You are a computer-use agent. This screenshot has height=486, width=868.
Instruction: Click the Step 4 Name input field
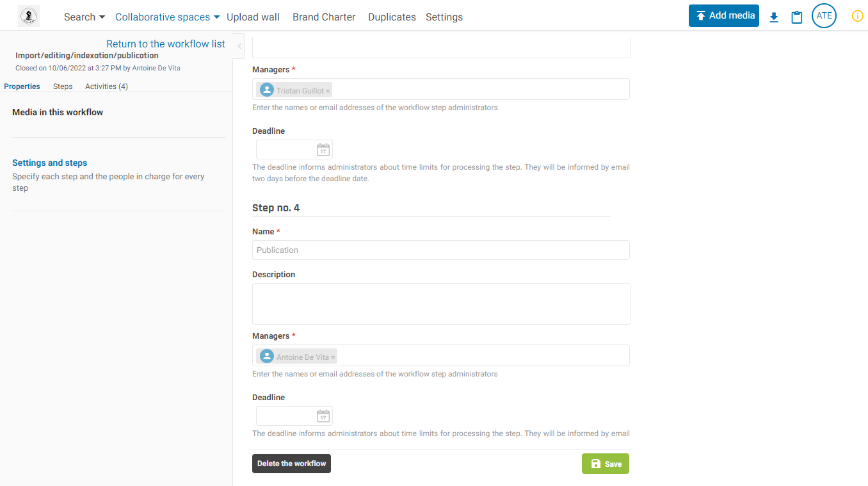pyautogui.click(x=440, y=250)
